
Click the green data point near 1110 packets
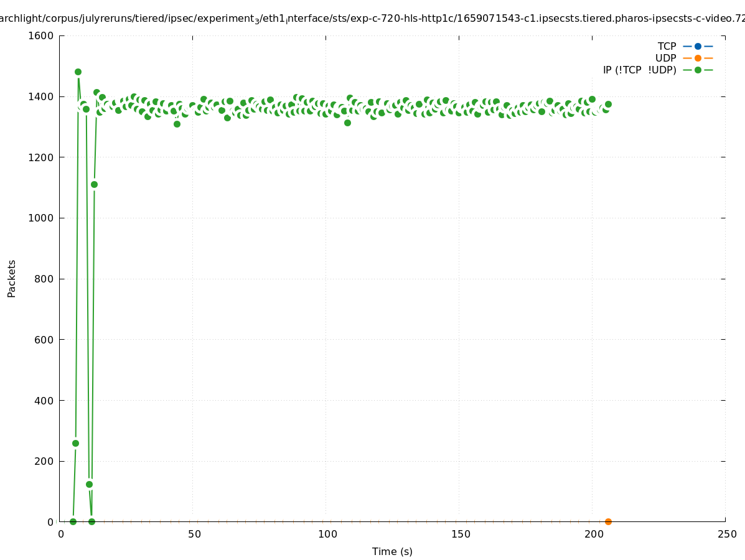(94, 184)
